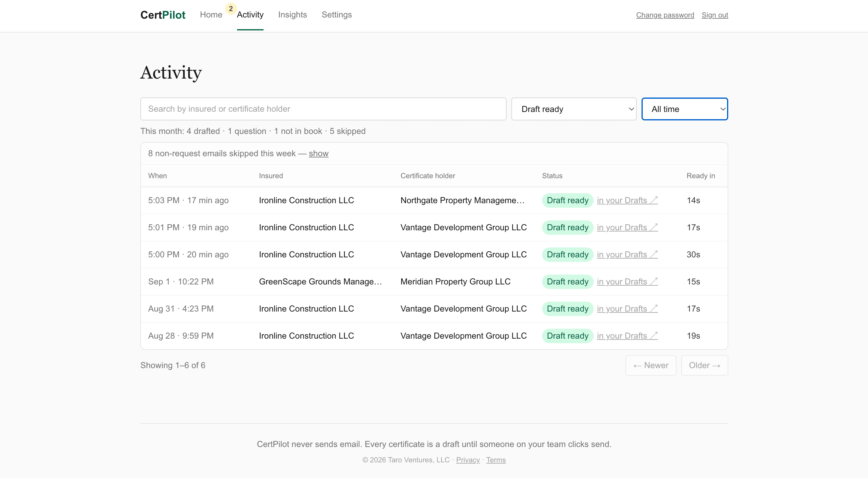
Task: Click Change password link
Action: (x=665, y=15)
